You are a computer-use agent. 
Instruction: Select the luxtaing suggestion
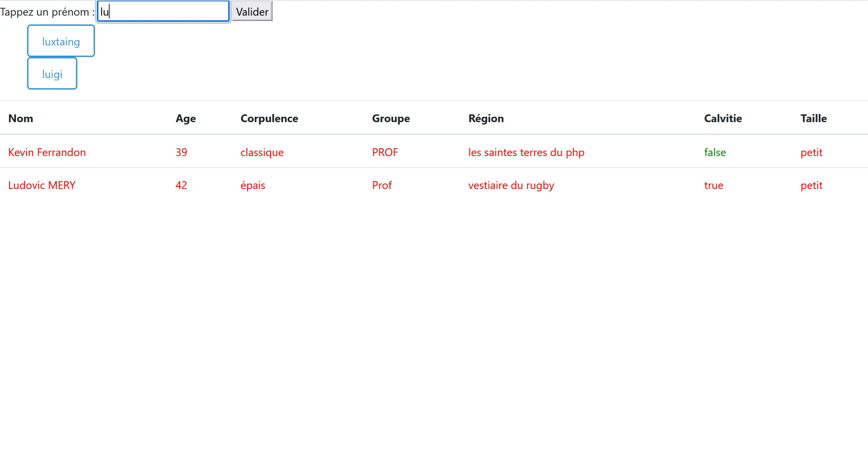[x=61, y=41]
